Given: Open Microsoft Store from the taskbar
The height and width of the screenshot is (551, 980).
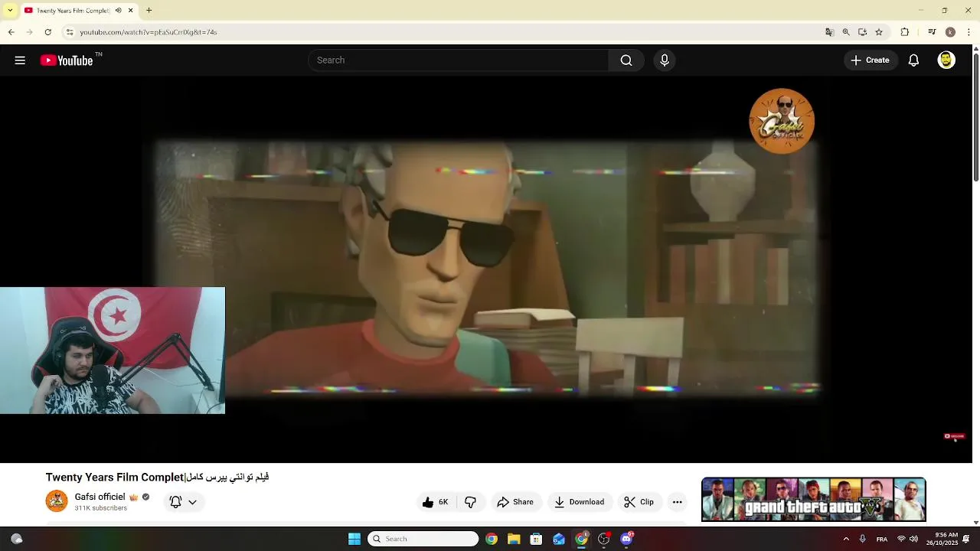Looking at the screenshot, I should [x=536, y=539].
